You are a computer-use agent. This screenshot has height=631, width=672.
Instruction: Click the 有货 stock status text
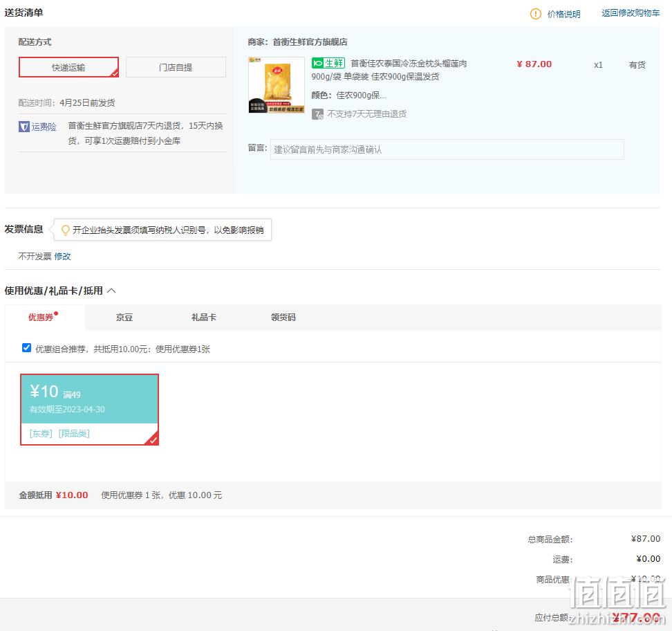tap(637, 65)
